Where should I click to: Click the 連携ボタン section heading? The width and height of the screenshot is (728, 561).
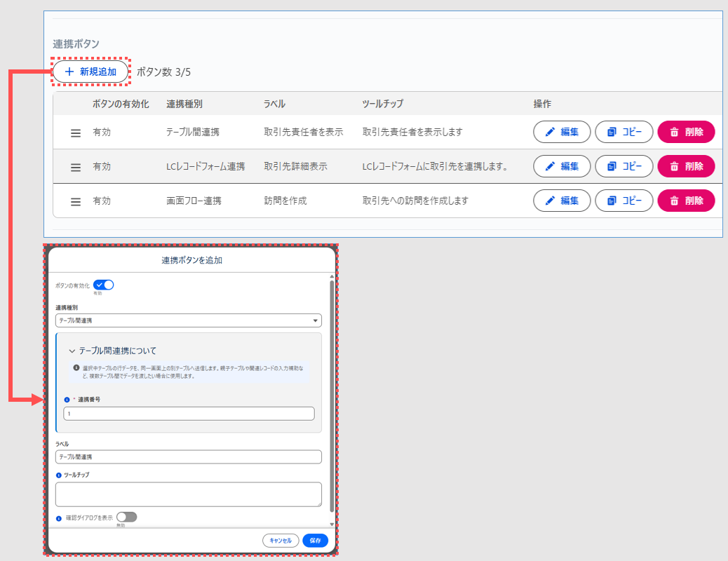point(76,43)
